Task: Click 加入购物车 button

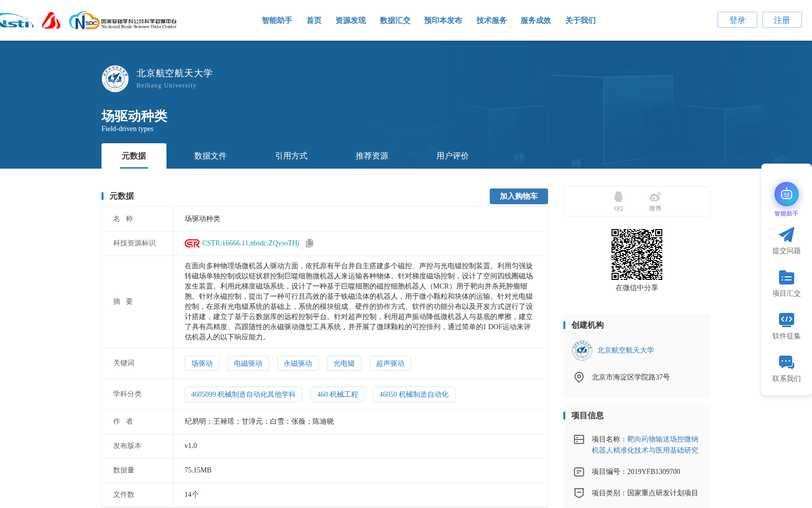Action: (519, 196)
